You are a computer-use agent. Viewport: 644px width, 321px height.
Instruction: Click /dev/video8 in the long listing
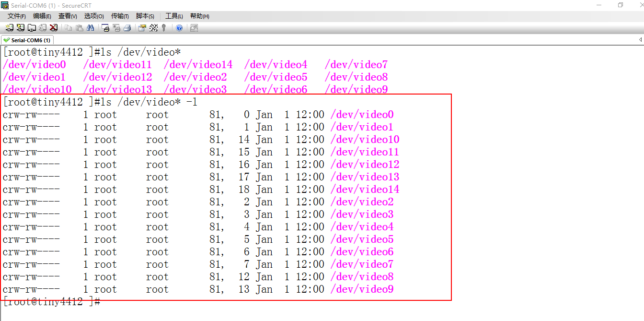tap(362, 277)
